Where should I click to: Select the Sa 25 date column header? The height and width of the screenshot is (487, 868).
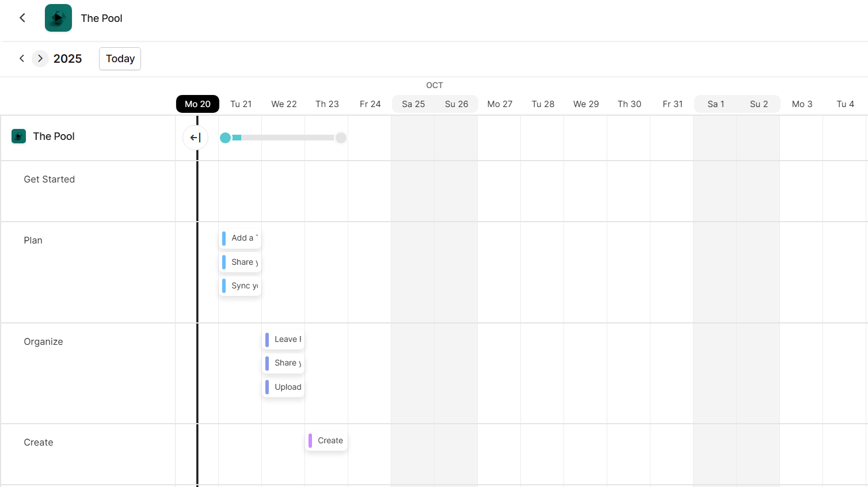[x=413, y=104]
